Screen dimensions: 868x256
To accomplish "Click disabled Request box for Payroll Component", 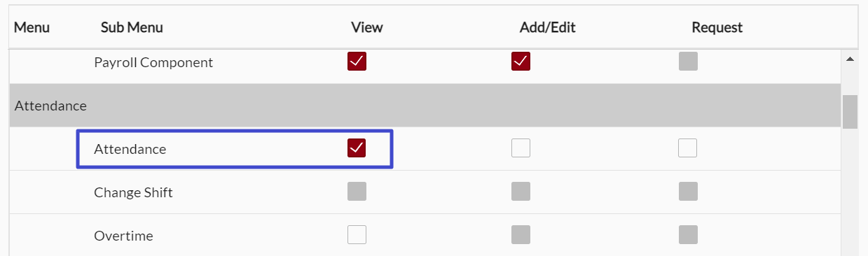I will coord(688,62).
